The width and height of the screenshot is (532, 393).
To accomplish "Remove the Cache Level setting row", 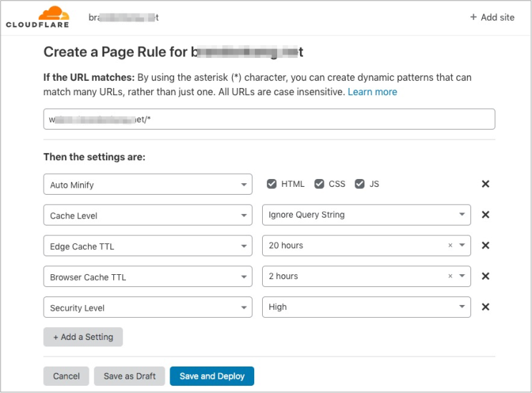I will (485, 215).
